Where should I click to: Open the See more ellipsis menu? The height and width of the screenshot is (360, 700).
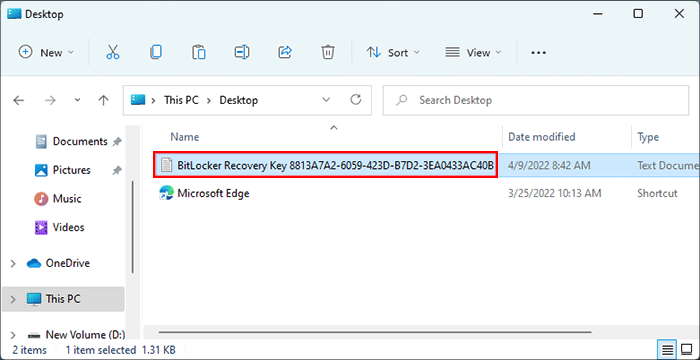point(538,53)
